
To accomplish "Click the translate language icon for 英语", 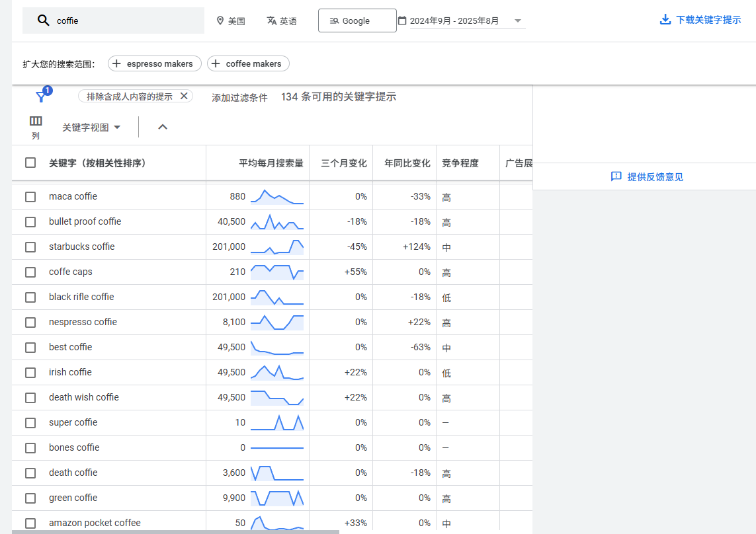I will [271, 21].
